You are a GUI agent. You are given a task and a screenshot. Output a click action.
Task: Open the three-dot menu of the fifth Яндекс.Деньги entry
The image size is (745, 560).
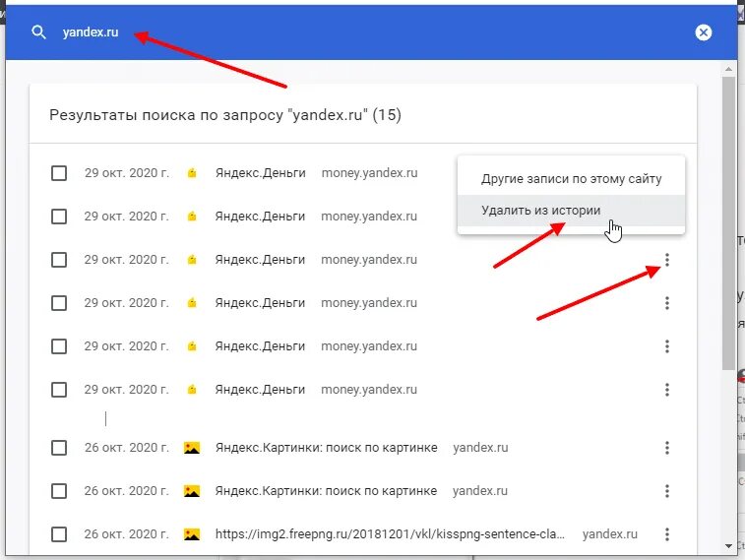pyautogui.click(x=667, y=346)
